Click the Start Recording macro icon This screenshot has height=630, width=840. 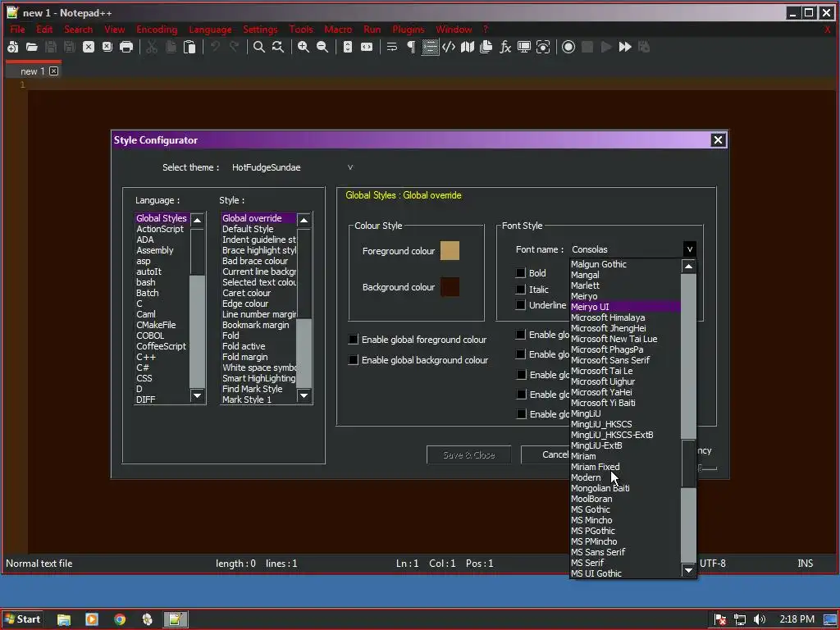(568, 47)
